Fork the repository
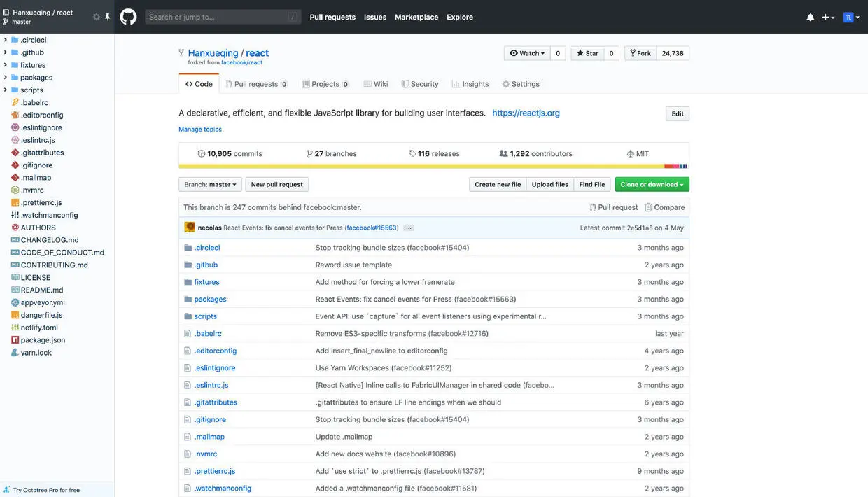The width and height of the screenshot is (868, 497). point(640,53)
